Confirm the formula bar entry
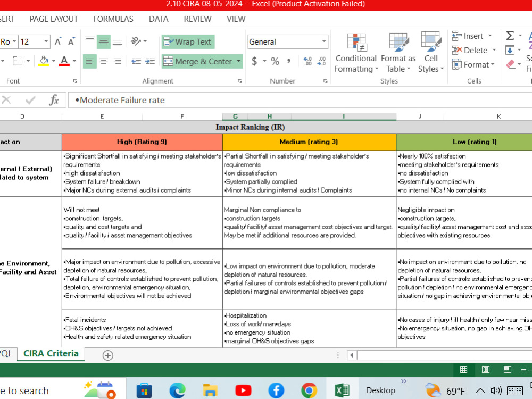 point(30,100)
